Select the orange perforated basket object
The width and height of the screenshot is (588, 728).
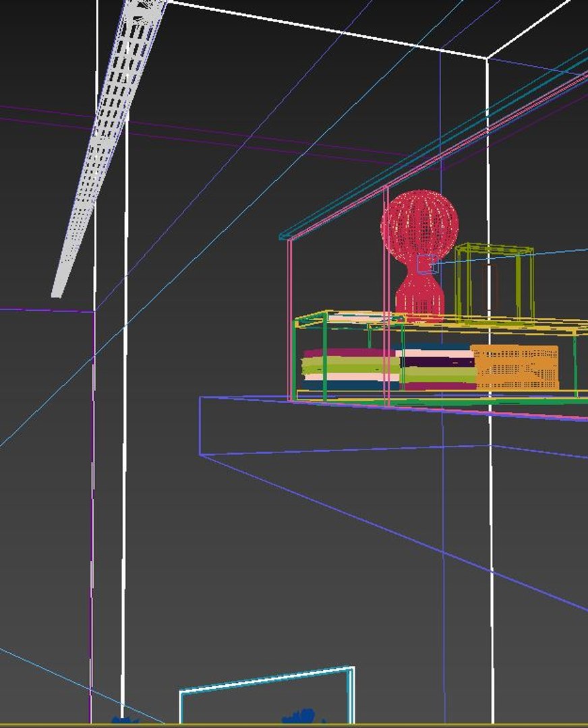pyautogui.click(x=514, y=367)
